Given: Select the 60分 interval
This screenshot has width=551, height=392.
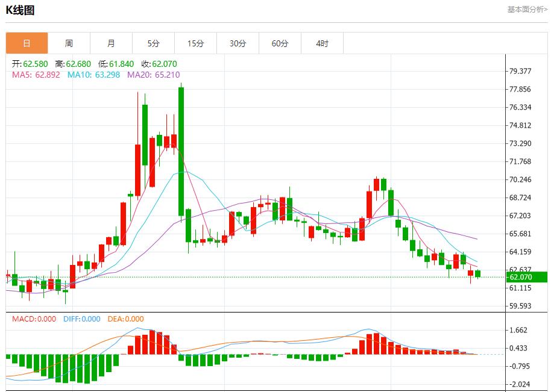Looking at the screenshot, I should 280,43.
